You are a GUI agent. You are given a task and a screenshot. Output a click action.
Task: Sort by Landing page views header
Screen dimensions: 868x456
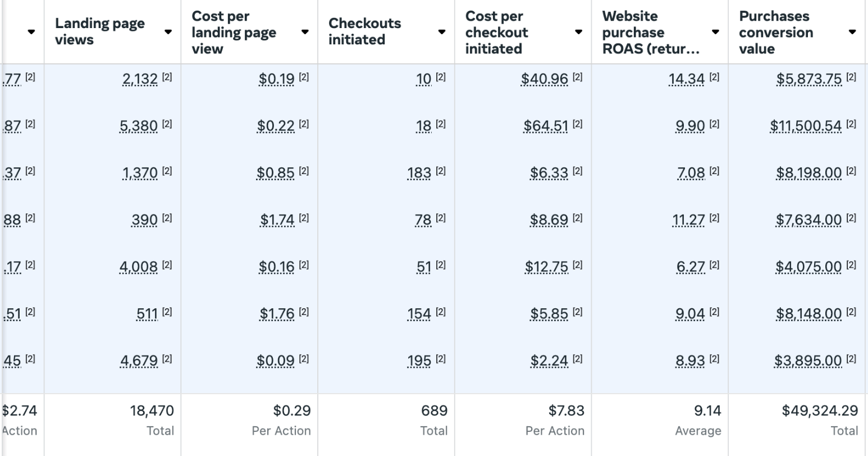point(99,31)
